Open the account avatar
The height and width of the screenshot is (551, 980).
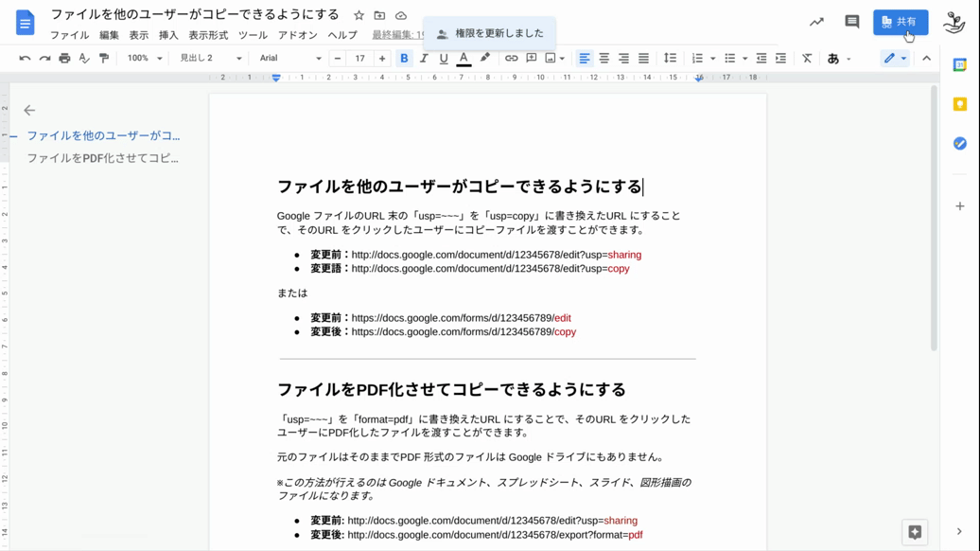pos(954,23)
